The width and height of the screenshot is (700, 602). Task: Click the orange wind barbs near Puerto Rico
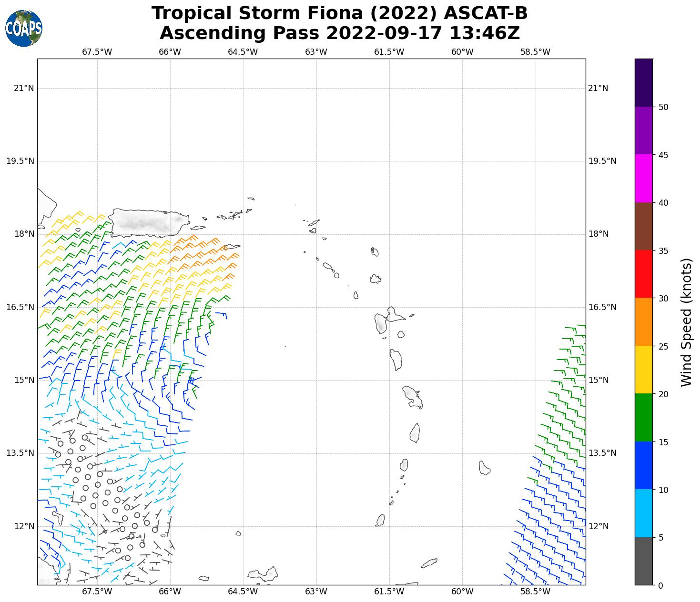(205, 252)
